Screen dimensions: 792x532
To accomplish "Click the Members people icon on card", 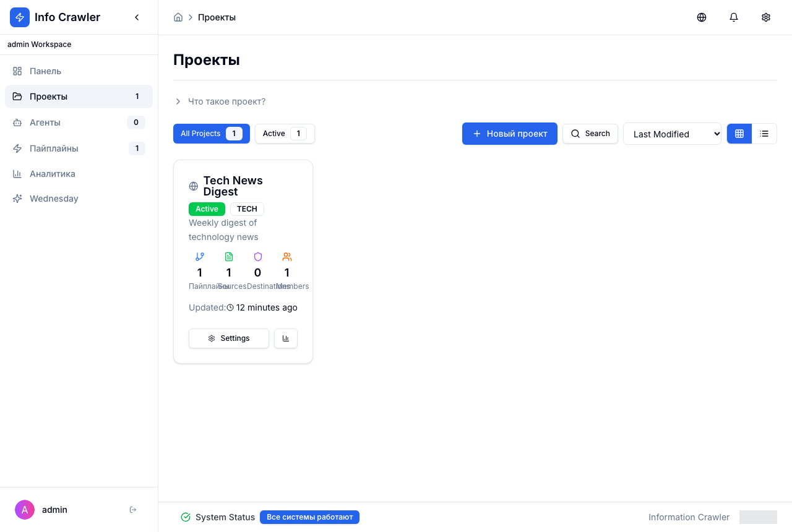I will point(287,257).
